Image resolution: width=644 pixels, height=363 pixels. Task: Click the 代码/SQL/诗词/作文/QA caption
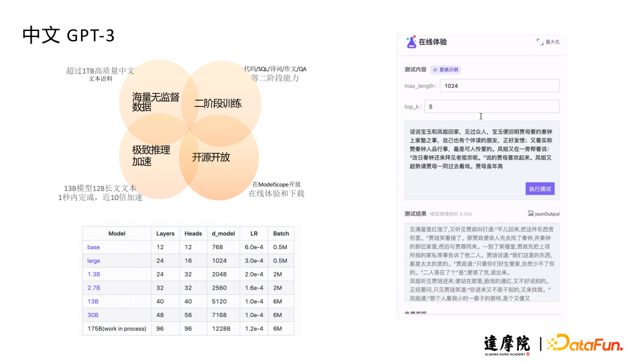point(275,69)
